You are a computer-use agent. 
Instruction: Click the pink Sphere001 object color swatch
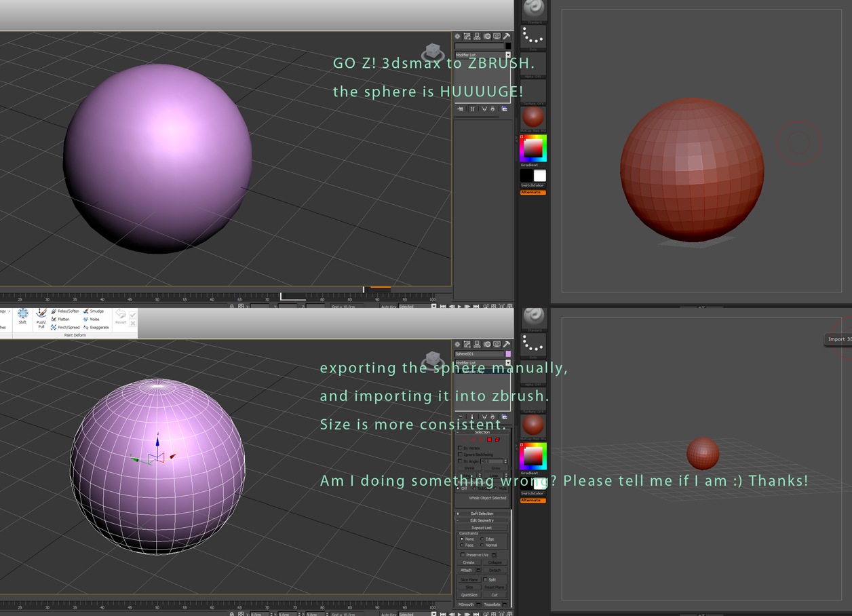[x=508, y=354]
